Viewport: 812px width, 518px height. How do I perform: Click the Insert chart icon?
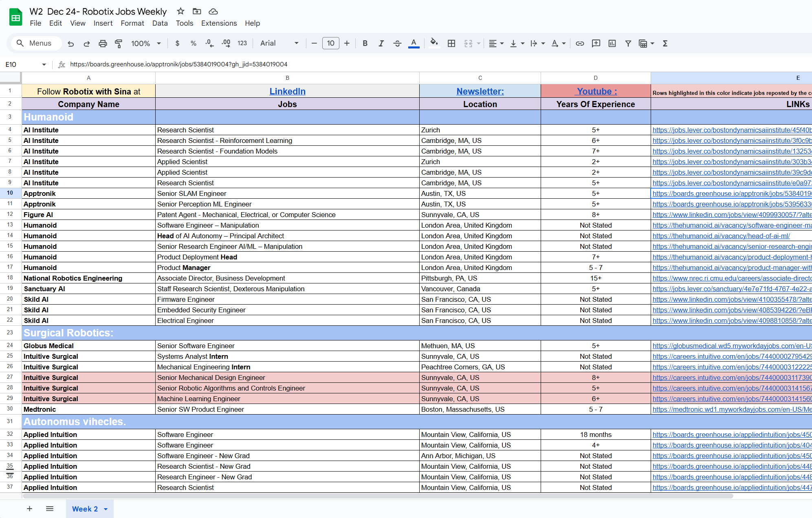click(612, 44)
